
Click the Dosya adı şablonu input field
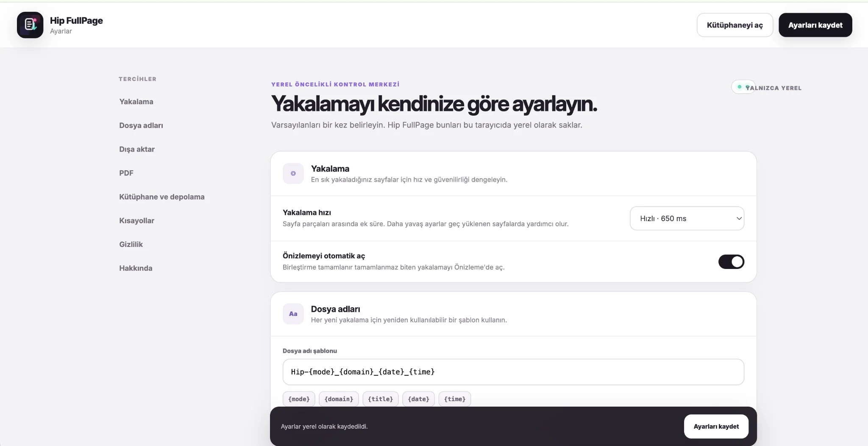click(513, 372)
